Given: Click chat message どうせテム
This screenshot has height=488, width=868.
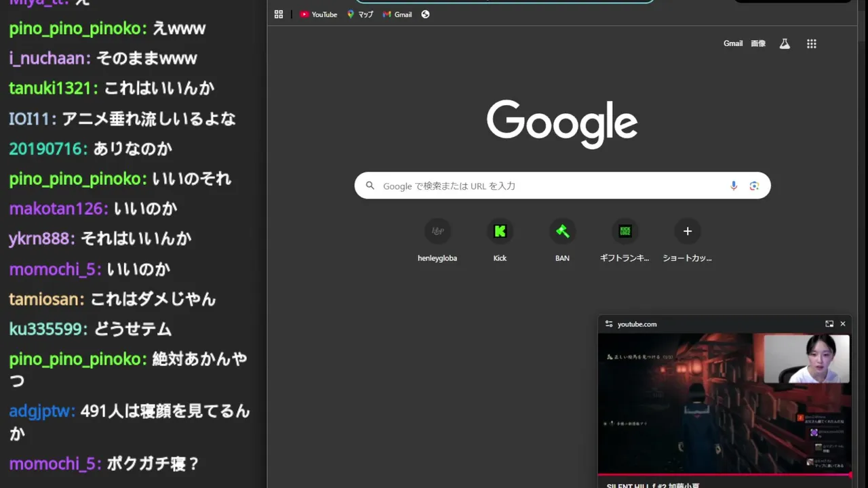Looking at the screenshot, I should click(133, 329).
